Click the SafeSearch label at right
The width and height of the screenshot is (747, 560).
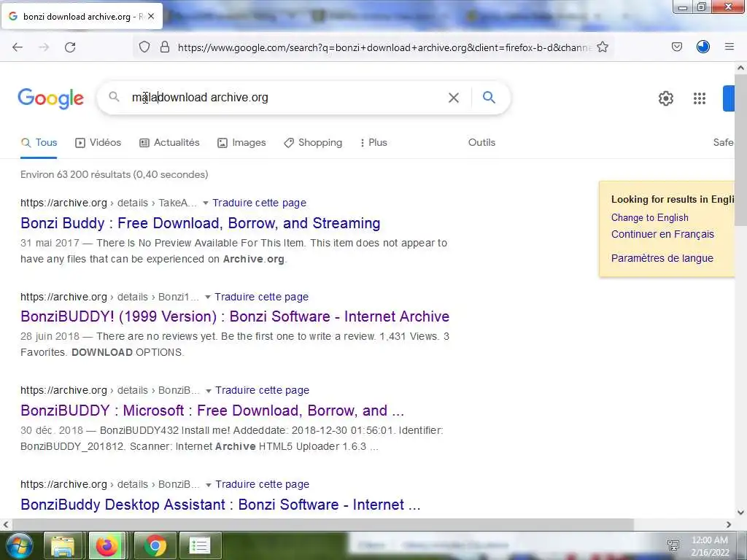724,142
